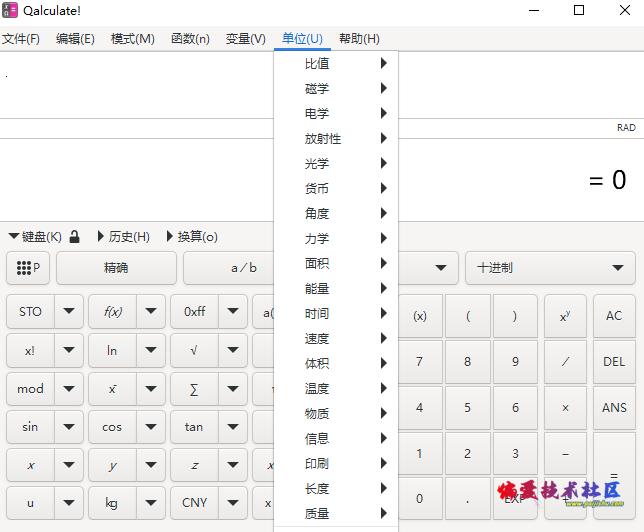The width and height of the screenshot is (644, 532).
Task: Click the x^y power button
Action: point(565,316)
